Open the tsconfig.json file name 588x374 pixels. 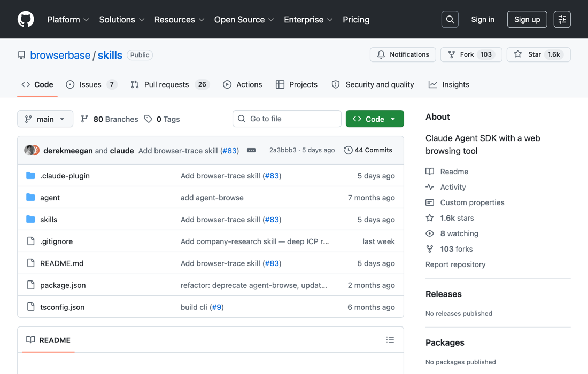[x=62, y=307]
